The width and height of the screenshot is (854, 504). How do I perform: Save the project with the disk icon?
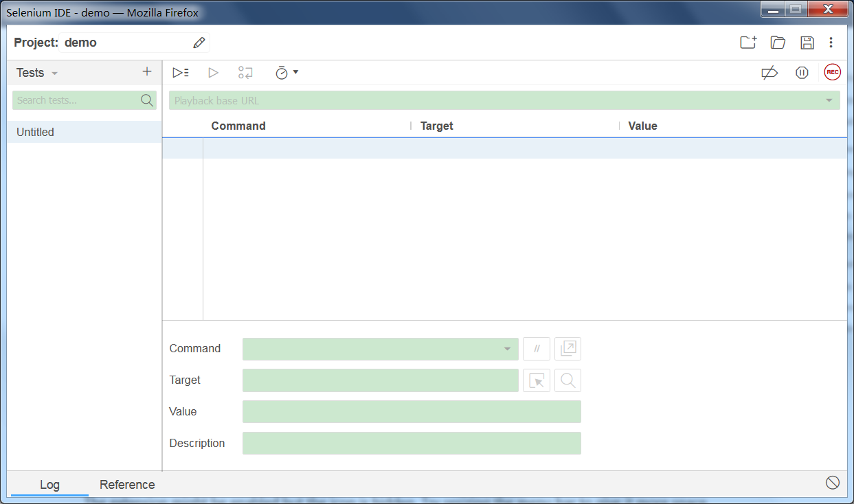point(807,43)
